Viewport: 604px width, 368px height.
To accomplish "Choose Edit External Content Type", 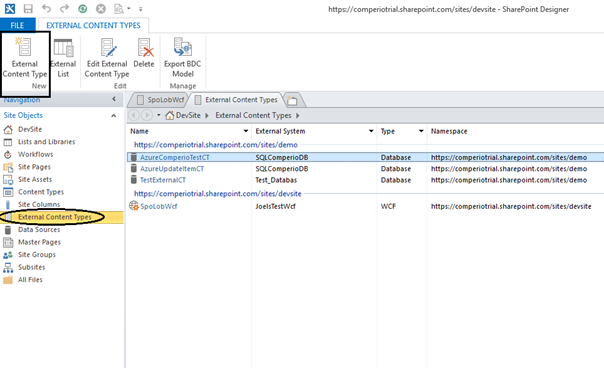I will pyautogui.click(x=107, y=58).
